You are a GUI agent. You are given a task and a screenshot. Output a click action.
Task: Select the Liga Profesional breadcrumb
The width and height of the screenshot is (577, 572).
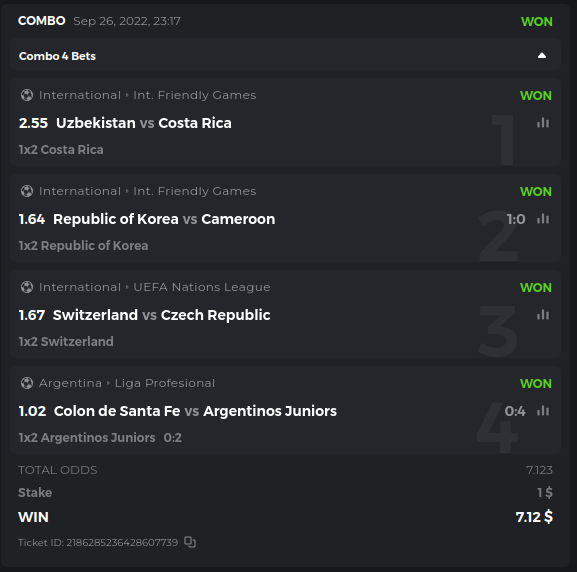point(165,383)
